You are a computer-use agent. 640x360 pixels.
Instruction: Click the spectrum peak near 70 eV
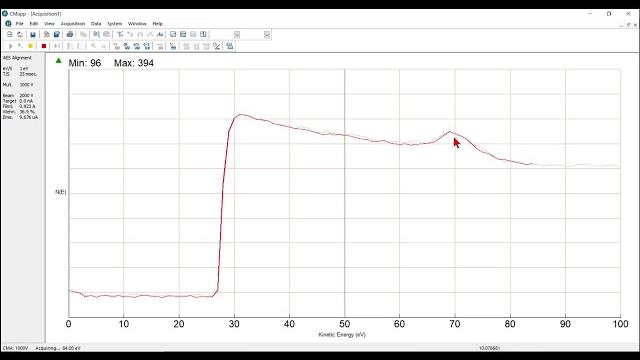pos(450,131)
